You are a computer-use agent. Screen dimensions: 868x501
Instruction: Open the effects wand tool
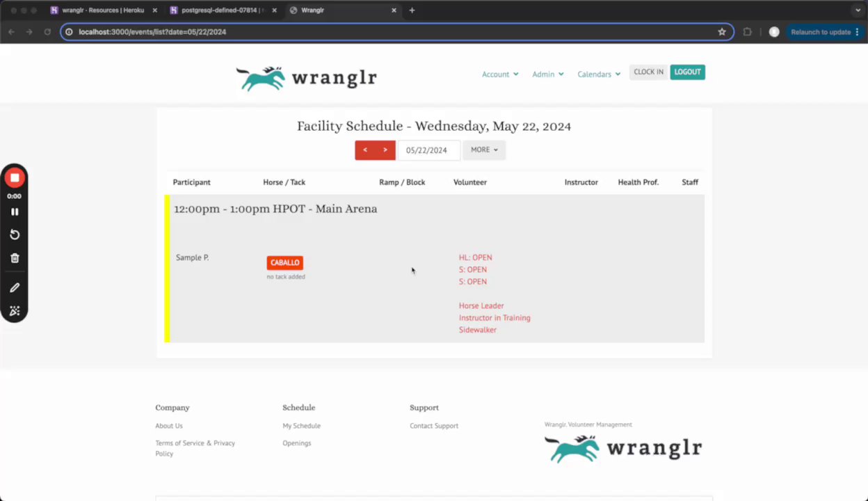tap(15, 311)
